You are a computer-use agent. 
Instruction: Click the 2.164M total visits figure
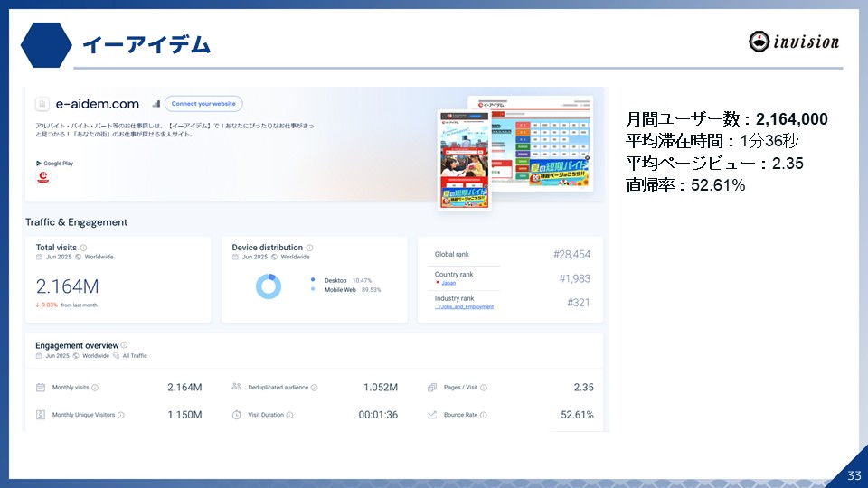[68, 286]
